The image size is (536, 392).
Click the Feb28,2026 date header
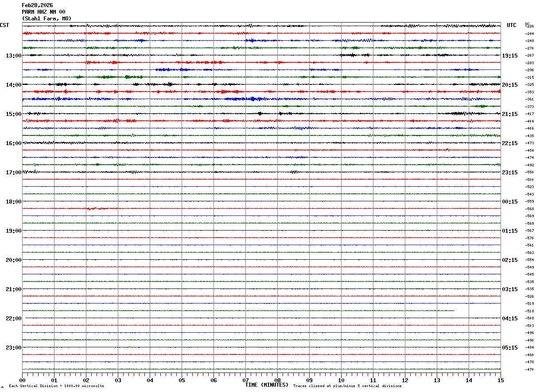click(37, 5)
